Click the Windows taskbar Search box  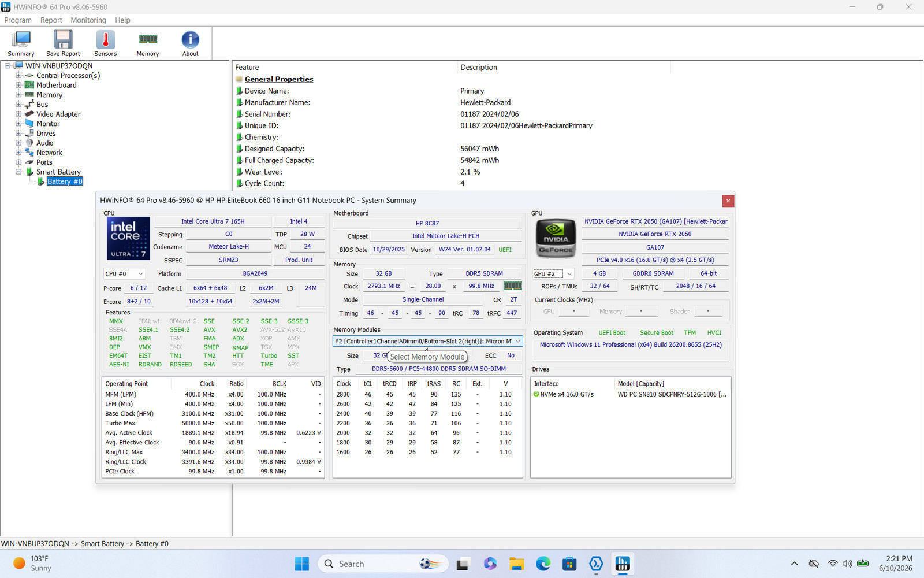[x=383, y=564]
